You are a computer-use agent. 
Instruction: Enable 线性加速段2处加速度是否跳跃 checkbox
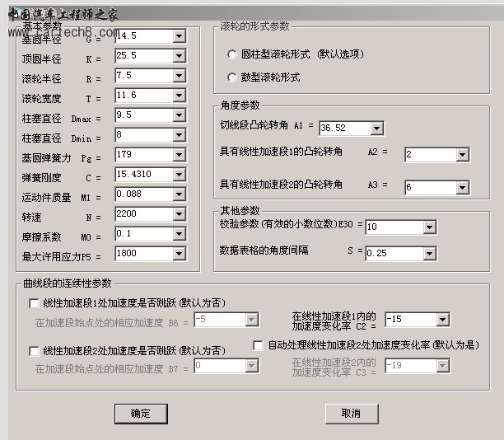pyautogui.click(x=34, y=350)
